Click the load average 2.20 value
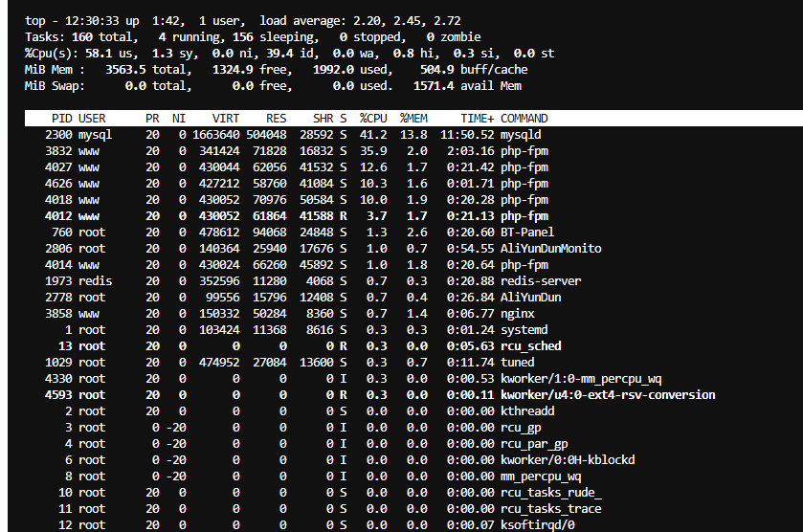The width and height of the screenshot is (803, 532). [367, 21]
